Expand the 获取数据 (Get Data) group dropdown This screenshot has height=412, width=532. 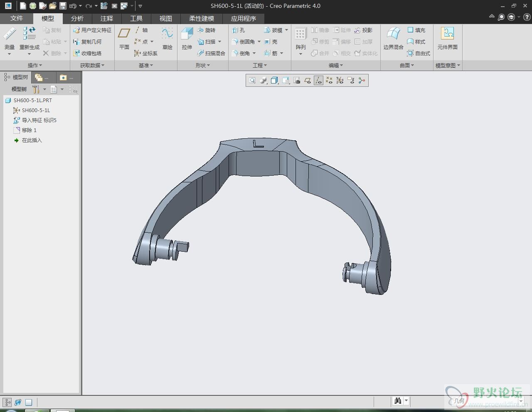92,65
